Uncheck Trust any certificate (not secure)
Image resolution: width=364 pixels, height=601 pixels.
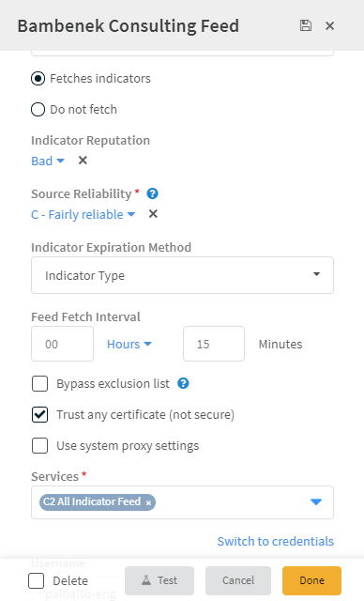pos(39,415)
